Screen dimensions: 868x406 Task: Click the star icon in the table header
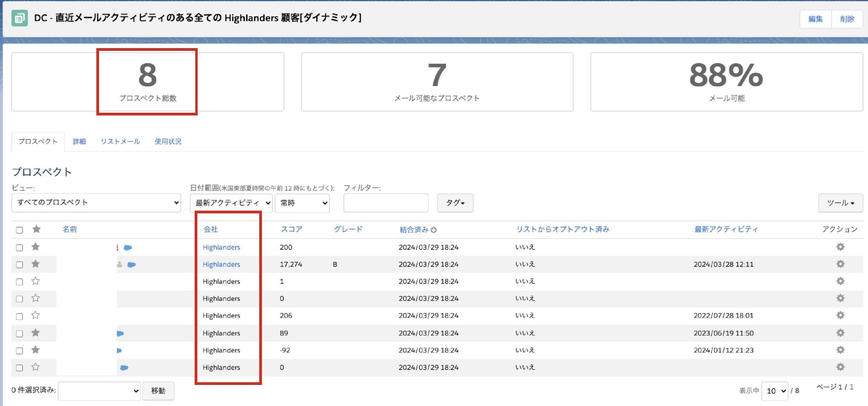pos(36,229)
